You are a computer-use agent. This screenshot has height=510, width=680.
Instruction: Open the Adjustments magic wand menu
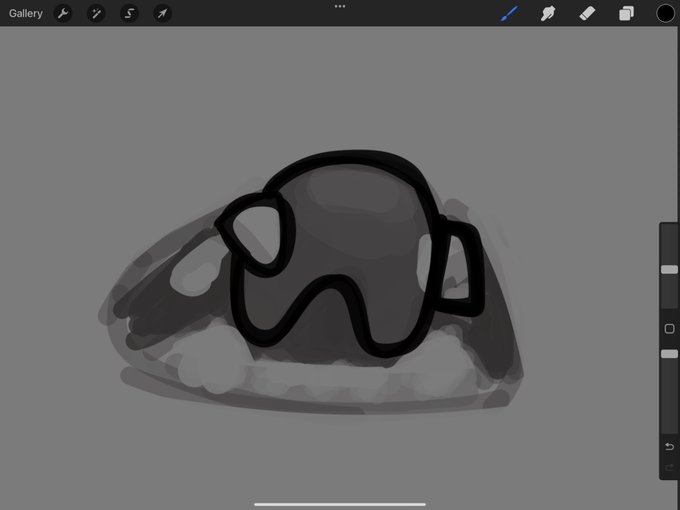pos(96,13)
